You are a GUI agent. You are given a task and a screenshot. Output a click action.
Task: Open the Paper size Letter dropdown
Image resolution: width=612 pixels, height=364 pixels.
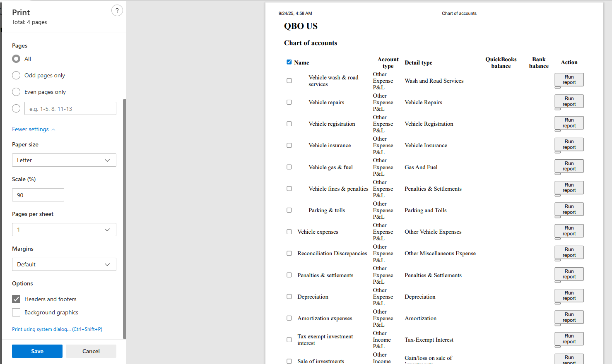pyautogui.click(x=64, y=160)
